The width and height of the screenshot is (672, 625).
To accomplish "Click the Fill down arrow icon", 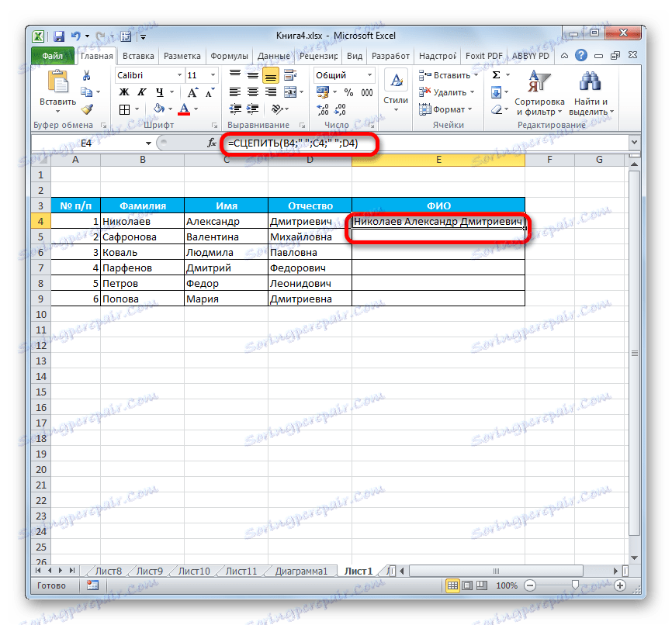I will point(497,92).
